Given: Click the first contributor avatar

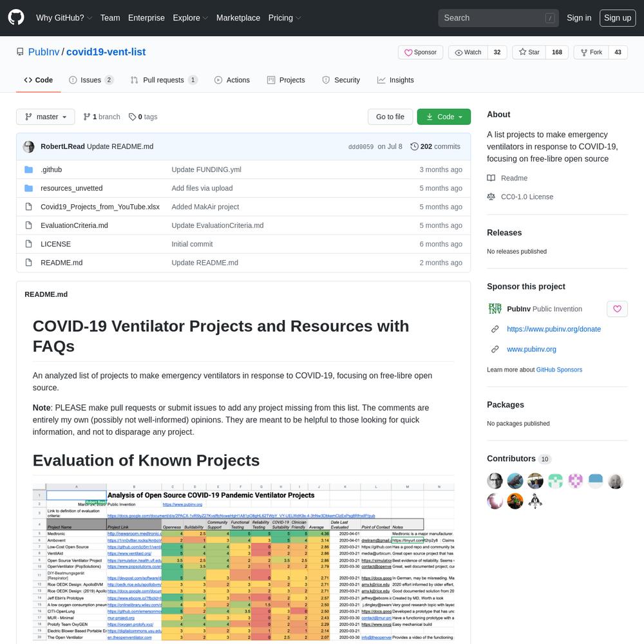Looking at the screenshot, I should click(x=495, y=481).
